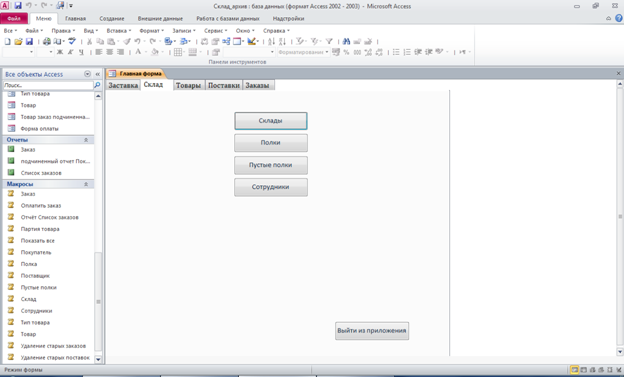
Task: Click the Decrease indent icon
Action: tap(418, 52)
